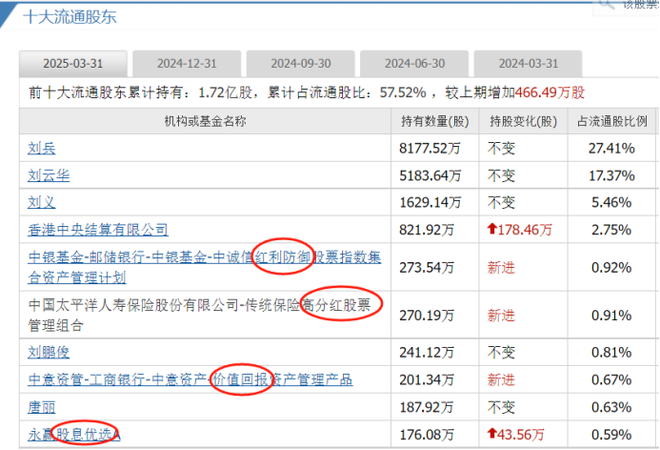660x450 pixels.
Task: Click the 5183.64万 holding value
Action: point(430,176)
